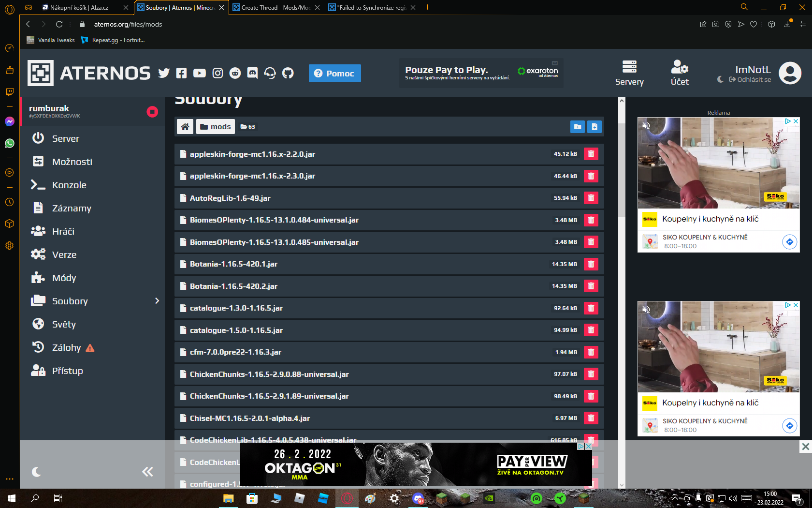Open user profile avatar
812x508 pixels.
[x=790, y=73]
